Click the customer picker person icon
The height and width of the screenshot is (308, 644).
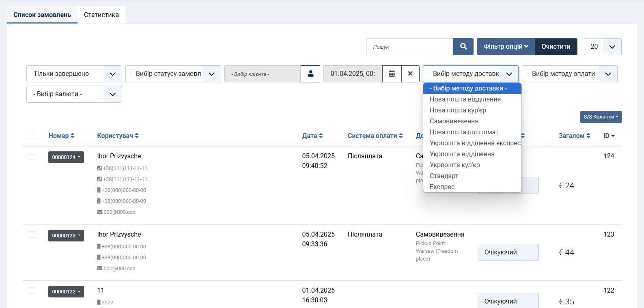(x=310, y=74)
